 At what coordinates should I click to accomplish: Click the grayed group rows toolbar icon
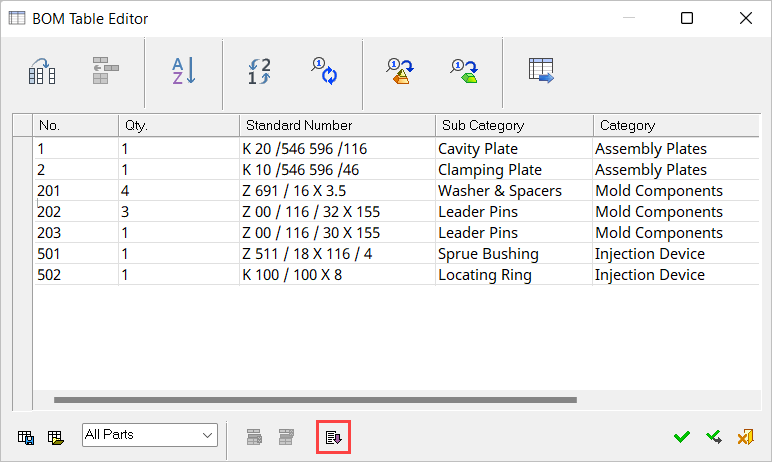click(105, 71)
